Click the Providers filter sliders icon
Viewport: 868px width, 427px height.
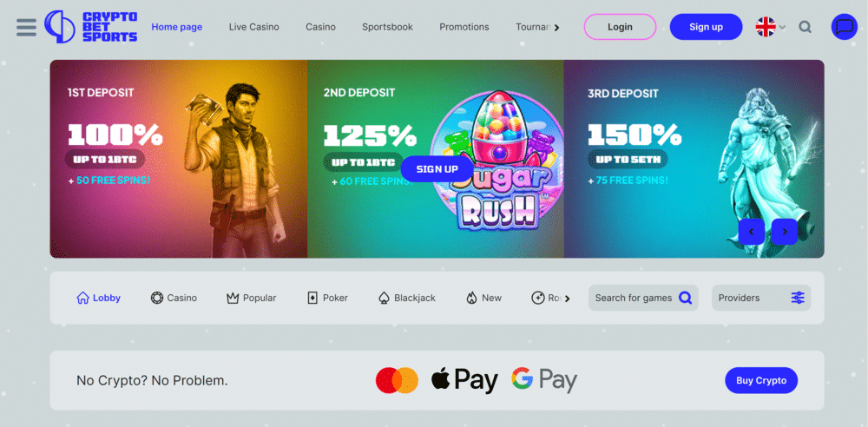click(798, 298)
